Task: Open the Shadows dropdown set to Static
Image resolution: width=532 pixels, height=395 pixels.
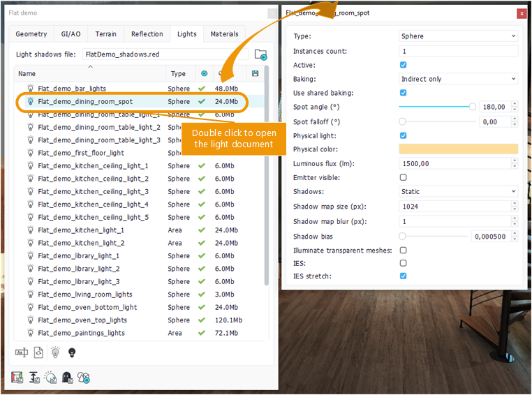Action: coord(458,191)
